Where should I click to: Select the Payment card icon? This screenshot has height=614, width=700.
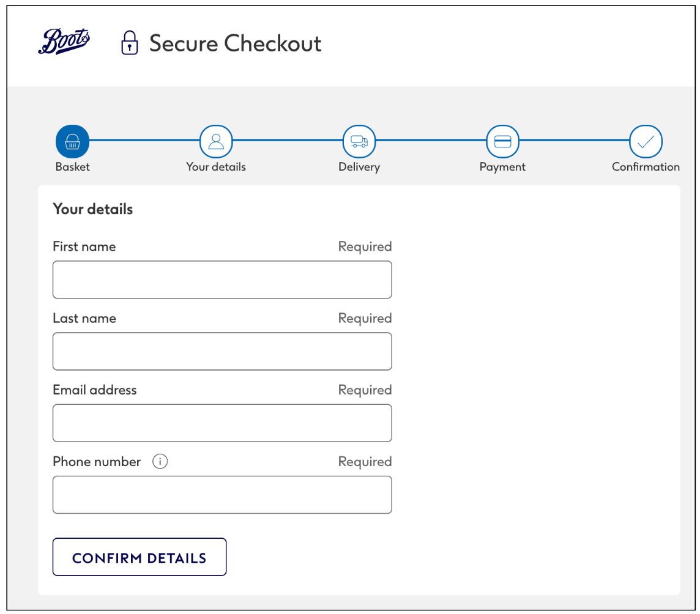tap(502, 140)
